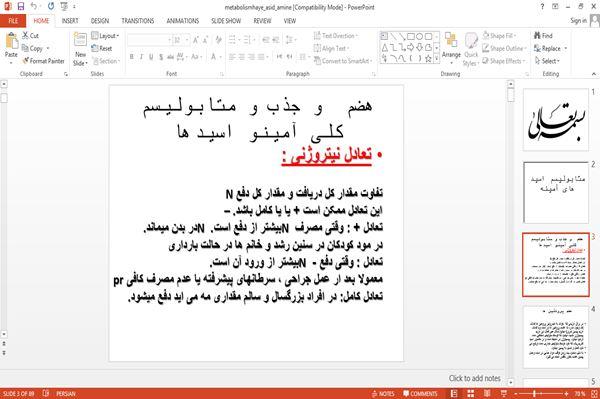Switch to Slide Sorter view
Image resolution: width=600 pixels, height=399 pixels.
pos(471,394)
